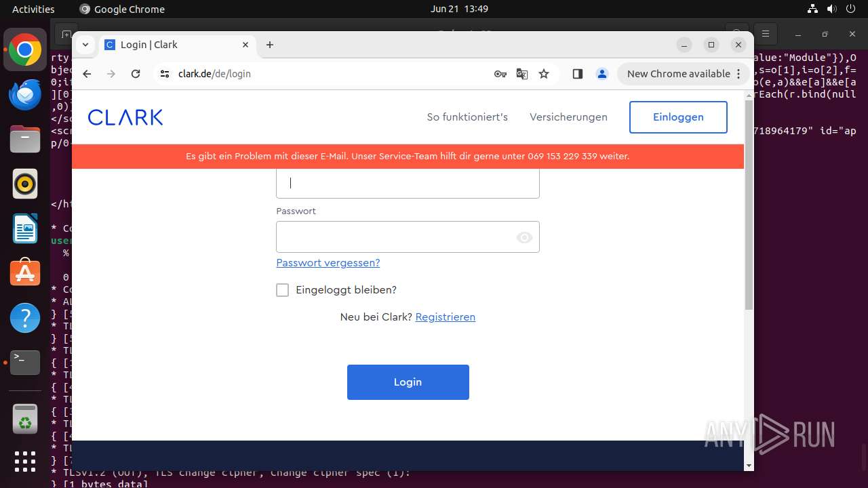Open the Chrome profile avatar
Image resolution: width=868 pixels, height=488 pixels.
(x=602, y=74)
